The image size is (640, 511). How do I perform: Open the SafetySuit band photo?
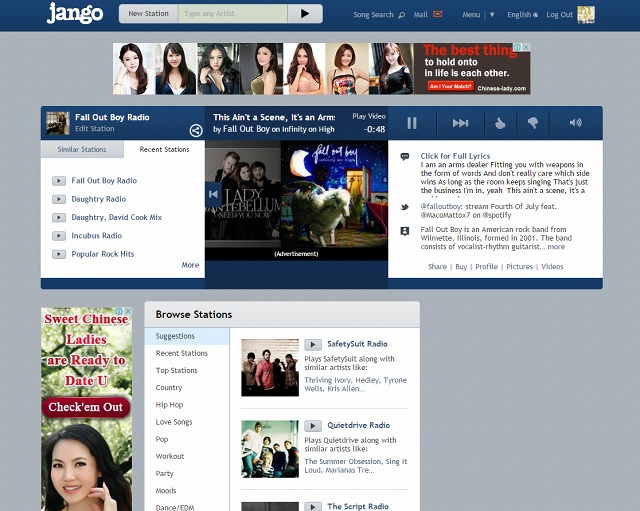tap(270, 368)
